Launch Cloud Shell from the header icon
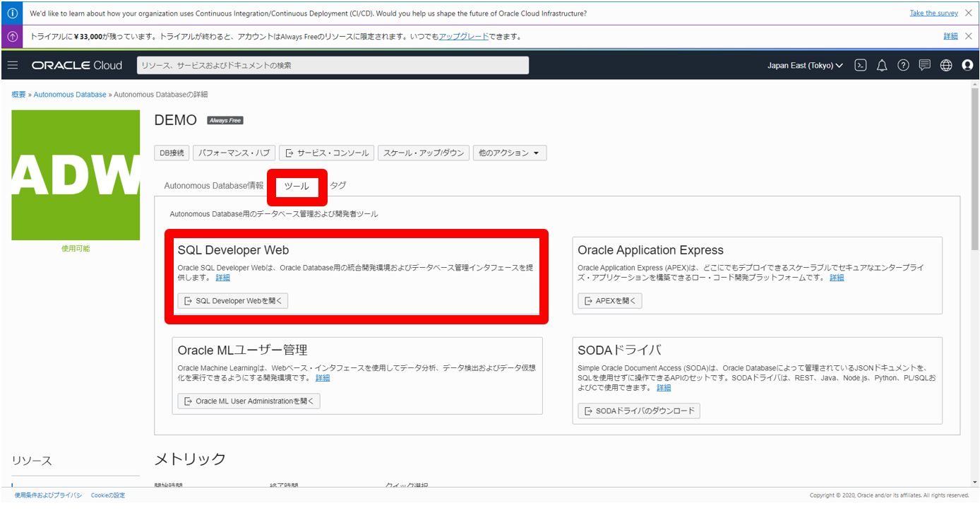The height and width of the screenshot is (513, 980). 860,65
